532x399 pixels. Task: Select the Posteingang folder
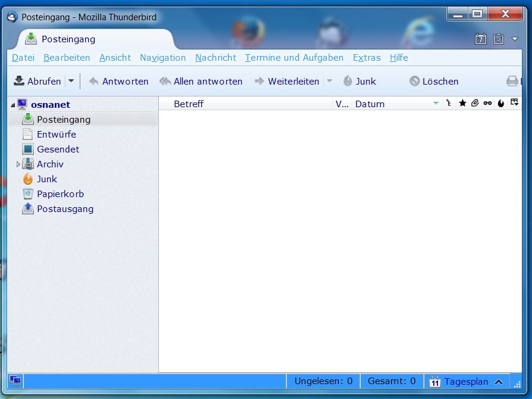pos(83,120)
